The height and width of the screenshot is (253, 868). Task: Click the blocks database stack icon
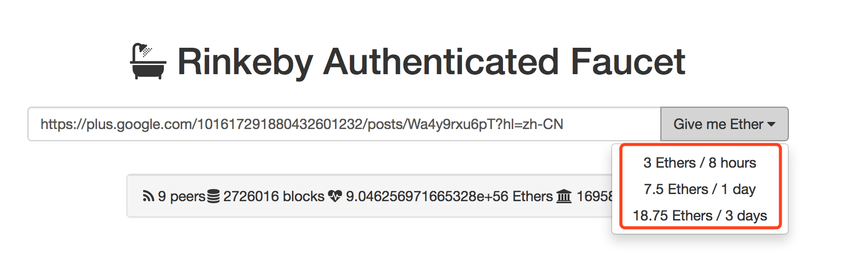coord(214,196)
